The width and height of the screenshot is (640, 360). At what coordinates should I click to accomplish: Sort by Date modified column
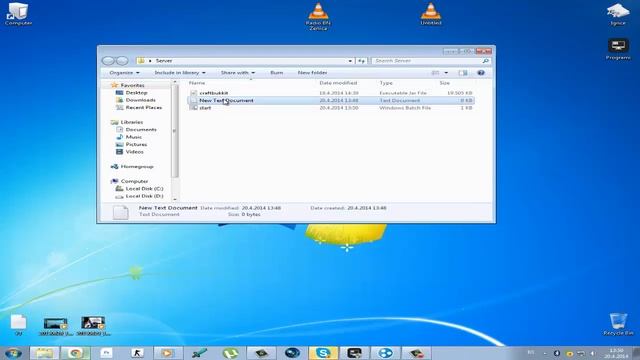pyautogui.click(x=338, y=83)
